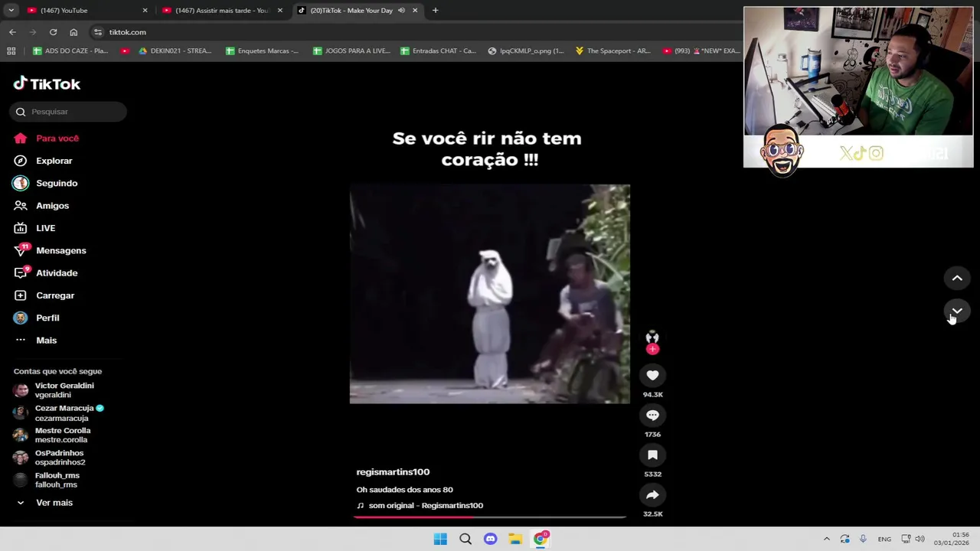Click the playing video to pause
The height and width of the screenshot is (551, 980).
(490, 294)
